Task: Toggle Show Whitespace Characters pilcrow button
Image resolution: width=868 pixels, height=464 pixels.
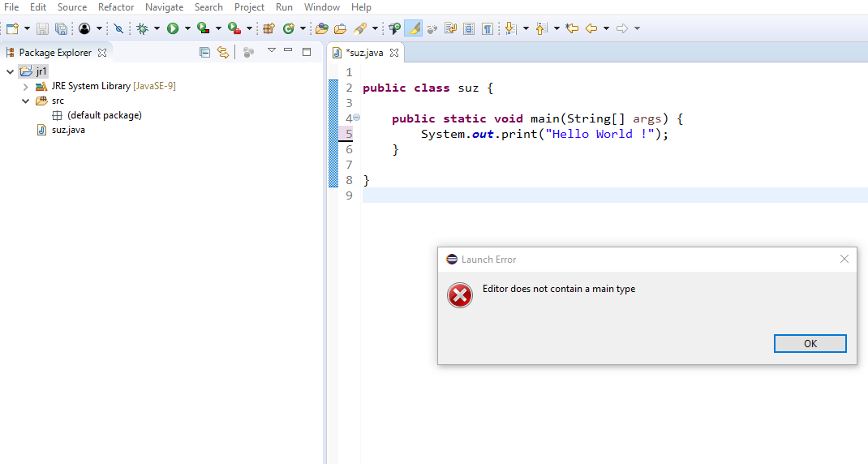Action: (x=487, y=28)
